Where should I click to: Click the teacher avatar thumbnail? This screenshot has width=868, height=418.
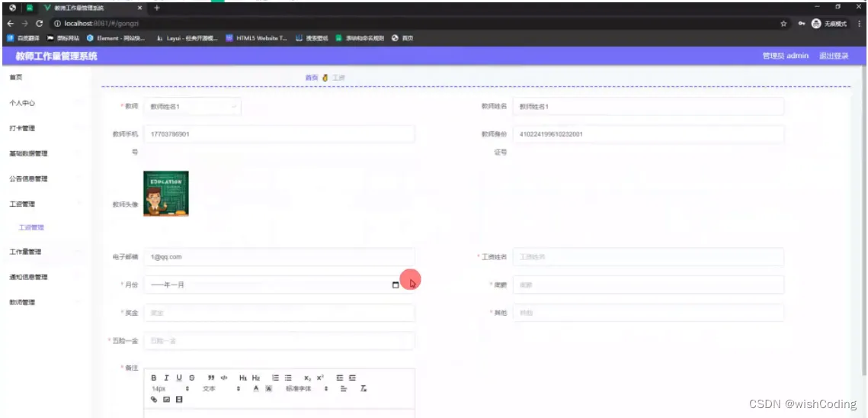click(x=166, y=194)
